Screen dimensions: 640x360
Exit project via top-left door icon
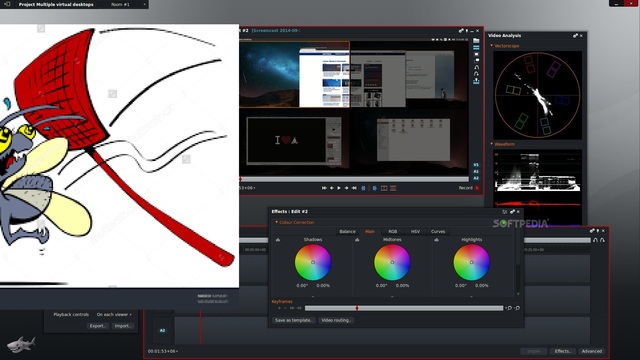tap(7, 4)
